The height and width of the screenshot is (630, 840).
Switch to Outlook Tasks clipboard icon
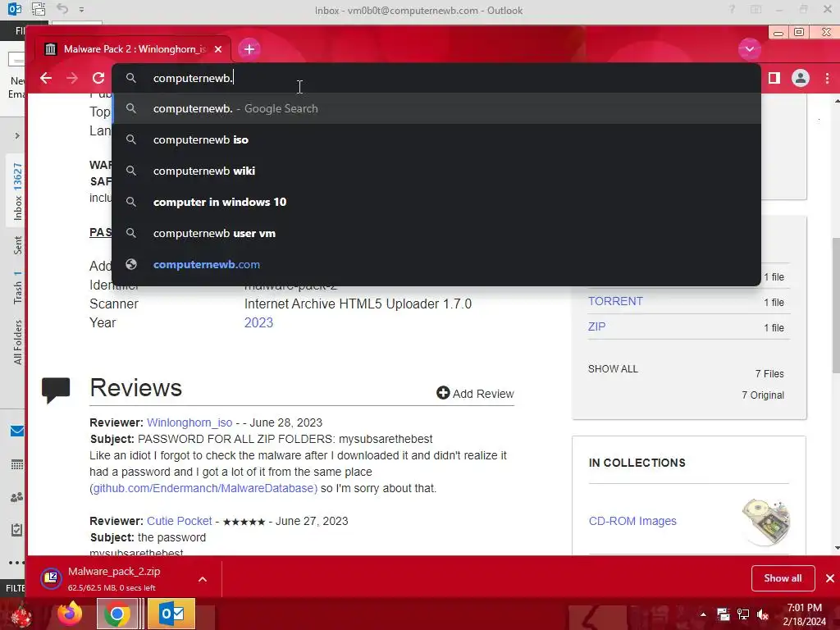16,530
